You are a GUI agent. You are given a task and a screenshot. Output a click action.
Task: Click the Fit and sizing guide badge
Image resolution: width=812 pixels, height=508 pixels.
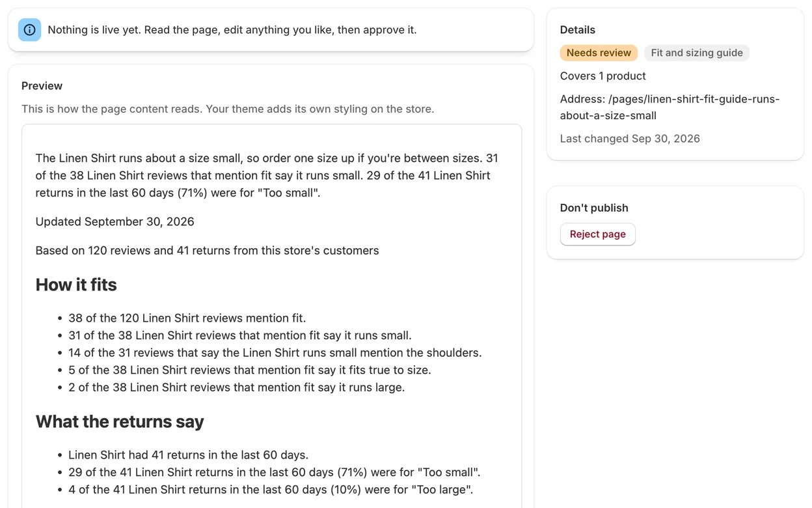point(697,53)
